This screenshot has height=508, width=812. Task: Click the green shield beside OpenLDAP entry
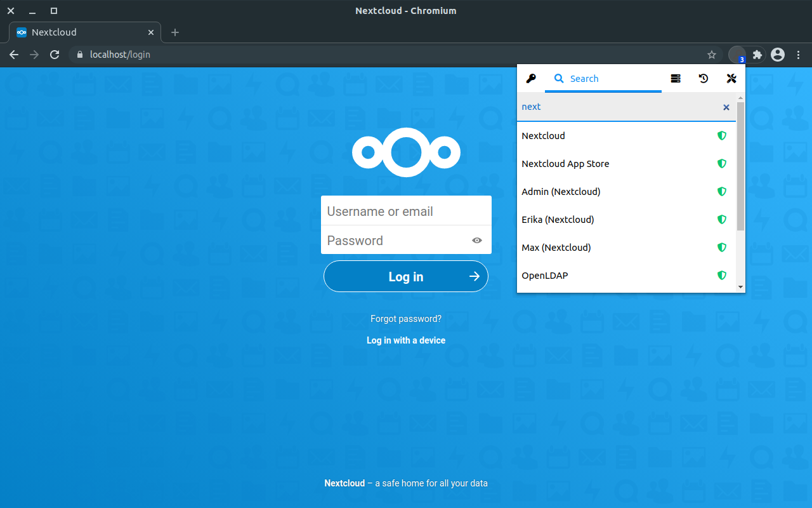point(722,276)
